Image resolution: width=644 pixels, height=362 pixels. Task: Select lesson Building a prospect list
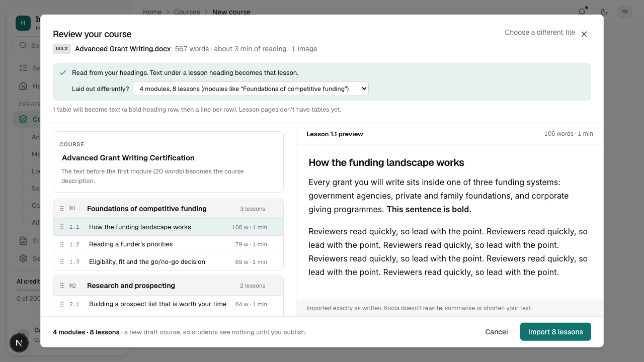[168, 304]
